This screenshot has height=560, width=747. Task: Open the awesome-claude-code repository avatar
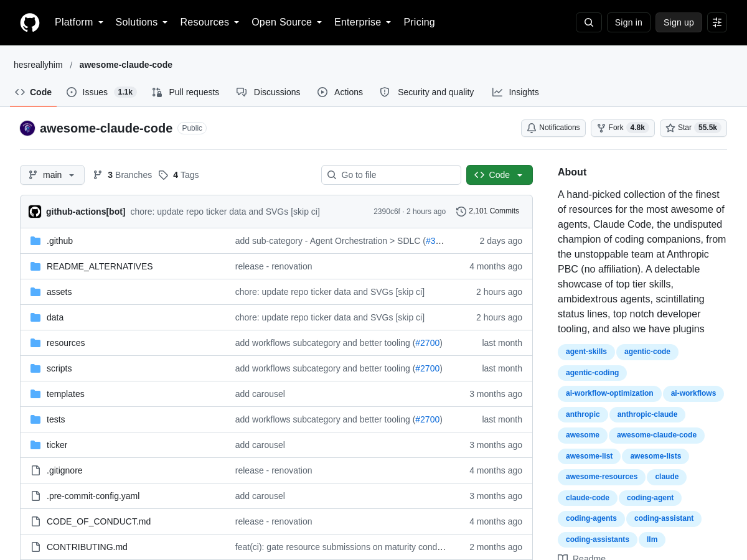coord(27,128)
